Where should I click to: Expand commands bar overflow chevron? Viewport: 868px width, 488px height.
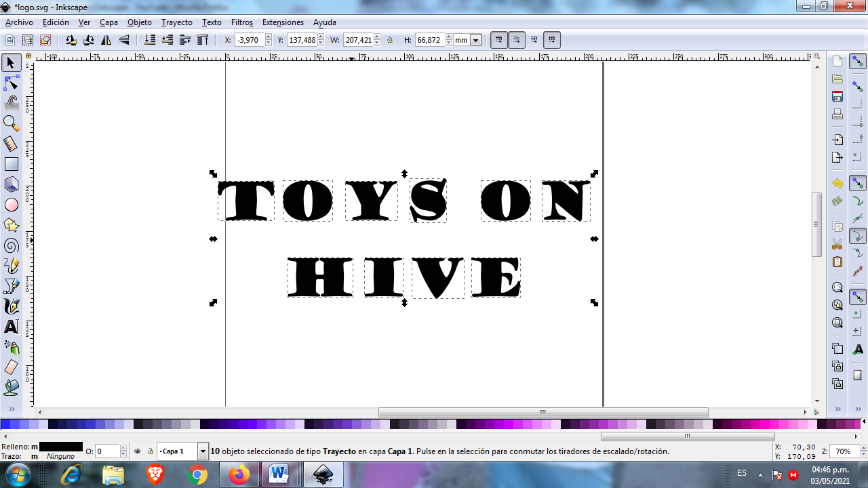[x=837, y=409]
